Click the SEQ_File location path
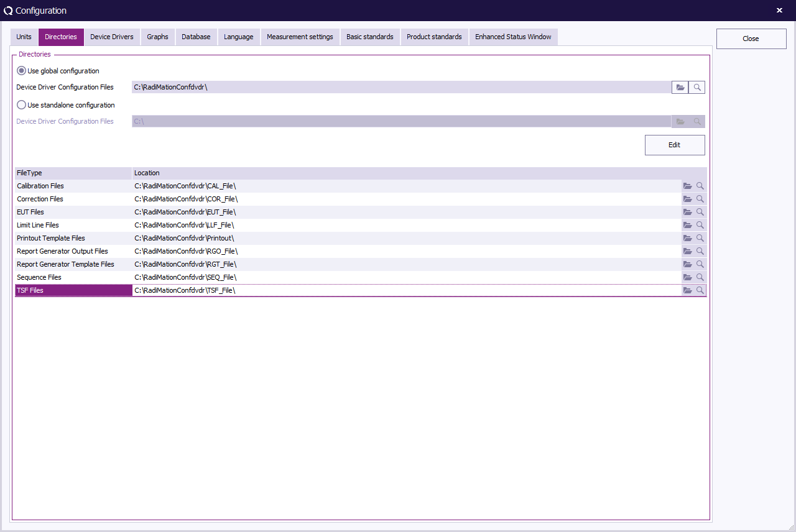 (x=185, y=277)
